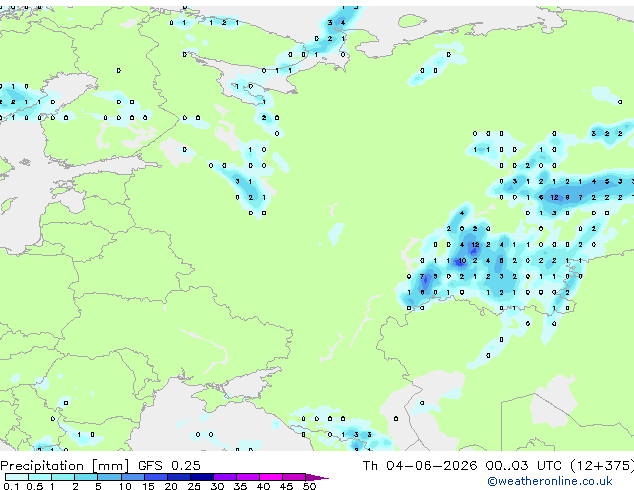Image resolution: width=634 pixels, height=490 pixels.
Task: Select the 2–5 mm legend color swatch
Action: (86, 477)
